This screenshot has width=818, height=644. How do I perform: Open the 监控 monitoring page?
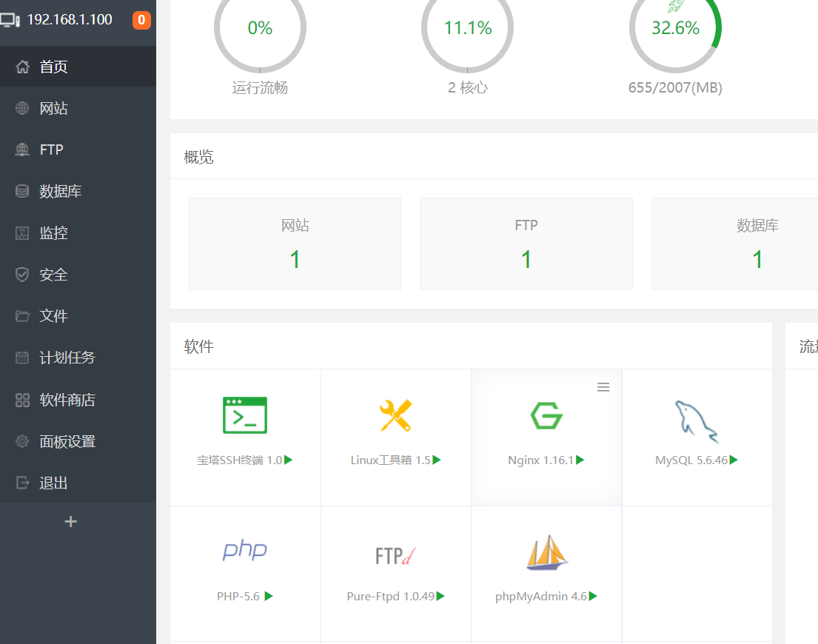point(78,233)
